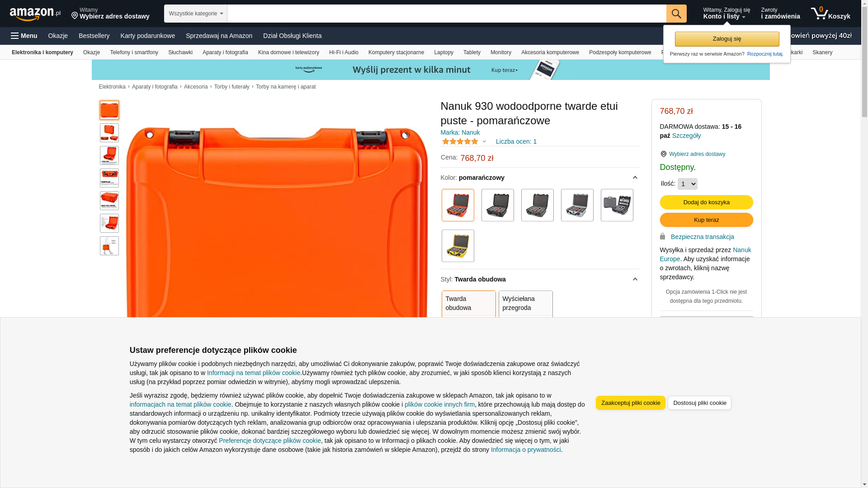Open Bestsellery in the navigation bar
Screen dimensions: 868x488
pyautogui.click(x=94, y=36)
